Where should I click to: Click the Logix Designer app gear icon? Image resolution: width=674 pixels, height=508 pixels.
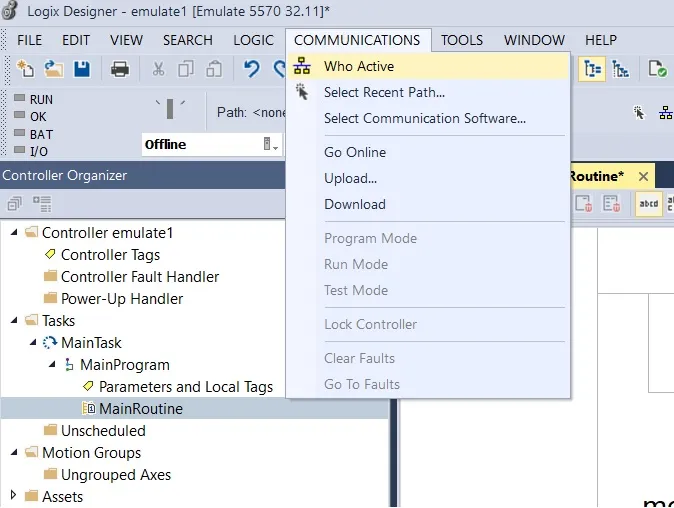[x=10, y=10]
